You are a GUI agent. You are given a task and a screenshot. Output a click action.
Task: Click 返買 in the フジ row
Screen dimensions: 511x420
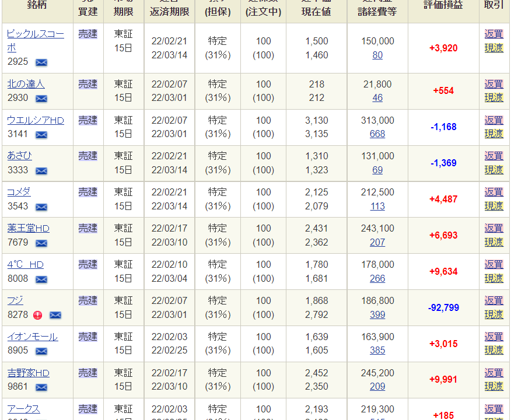coord(494,300)
